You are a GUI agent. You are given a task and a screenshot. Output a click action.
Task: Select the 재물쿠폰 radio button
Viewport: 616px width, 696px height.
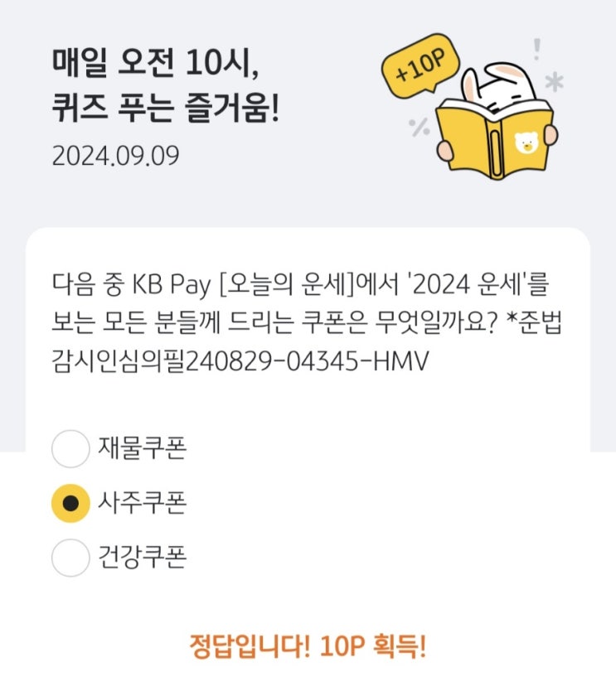point(70,449)
